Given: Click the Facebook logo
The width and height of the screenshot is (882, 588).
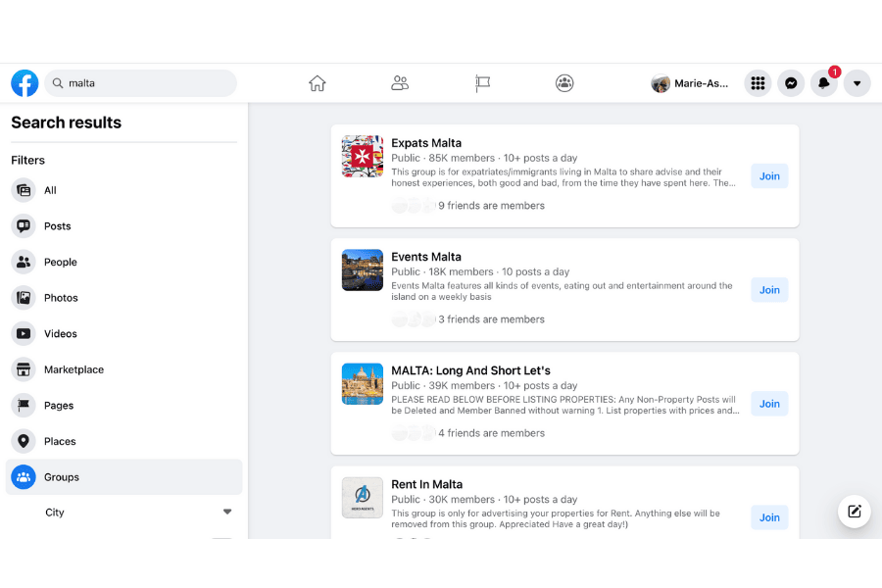Looking at the screenshot, I should coord(24,83).
